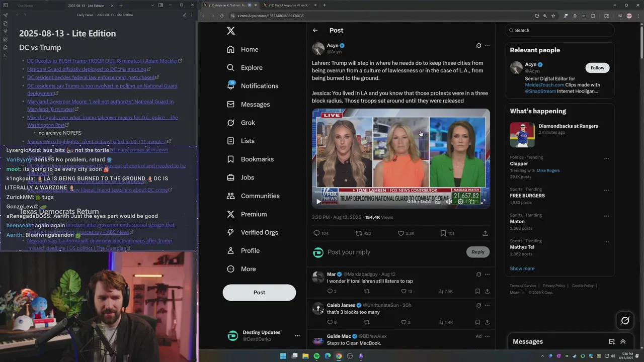Open more options for FREE BURGERS trend
The height and width of the screenshot is (362, 644).
606,190
